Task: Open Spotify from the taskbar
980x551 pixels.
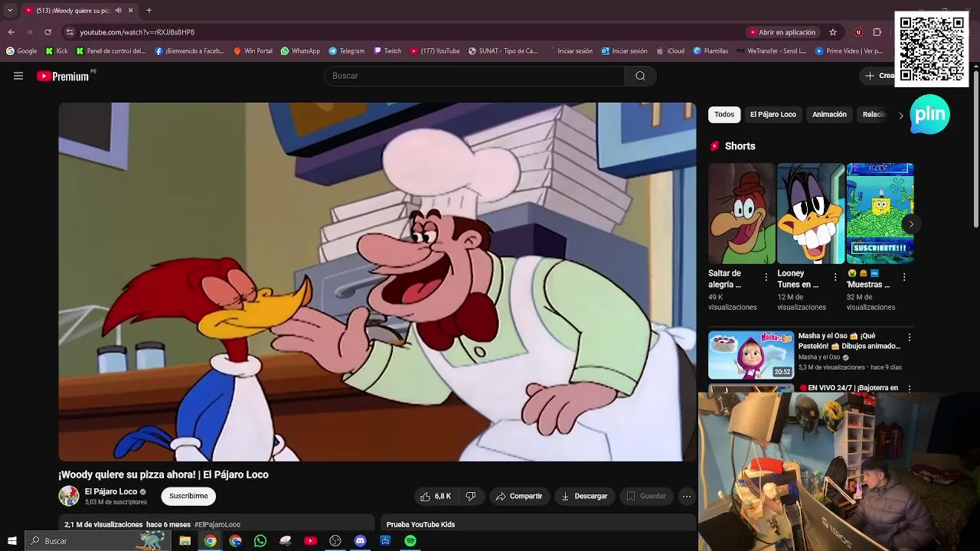Action: click(410, 541)
